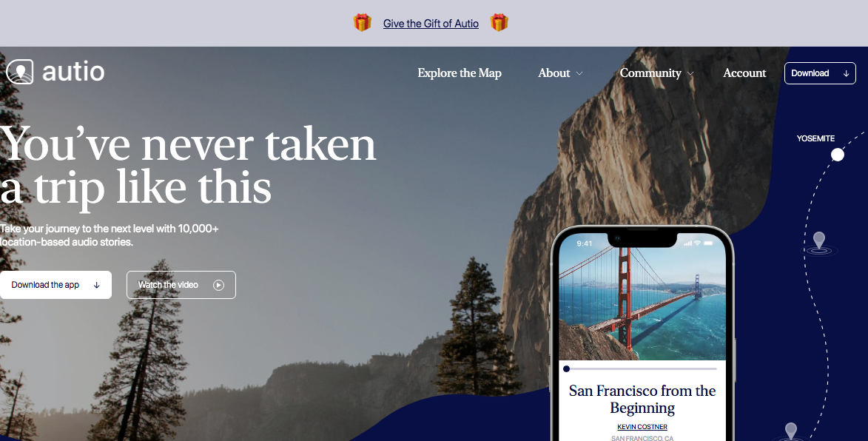Click the Yosemite white dot marker
Screen dimensions: 868x441
tap(838, 155)
